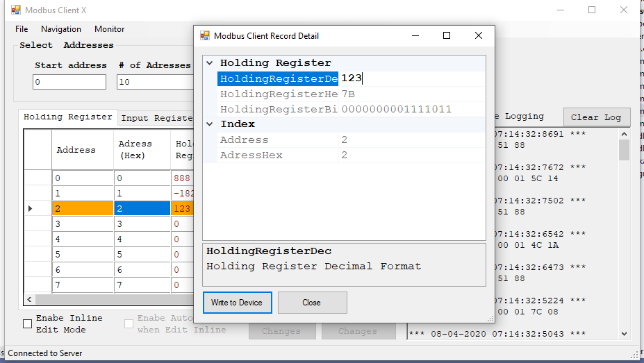Collapse the Holding Register category

point(210,62)
